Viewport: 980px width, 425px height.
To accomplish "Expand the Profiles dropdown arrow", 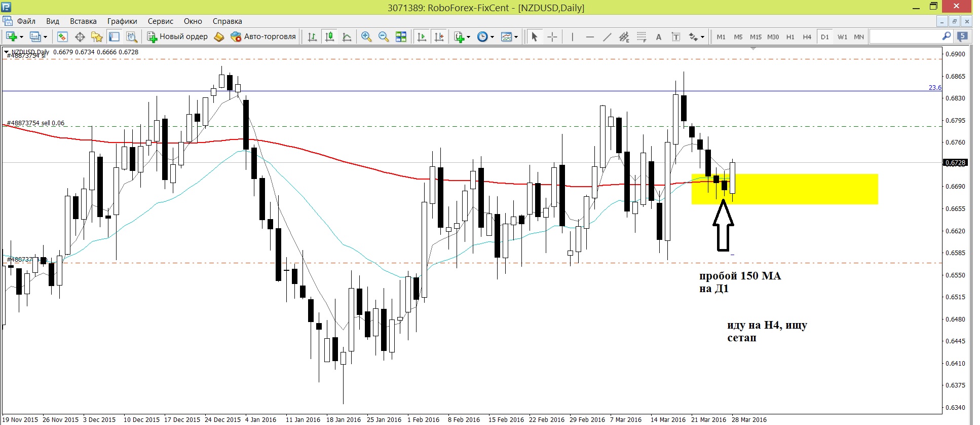I will click(45, 37).
